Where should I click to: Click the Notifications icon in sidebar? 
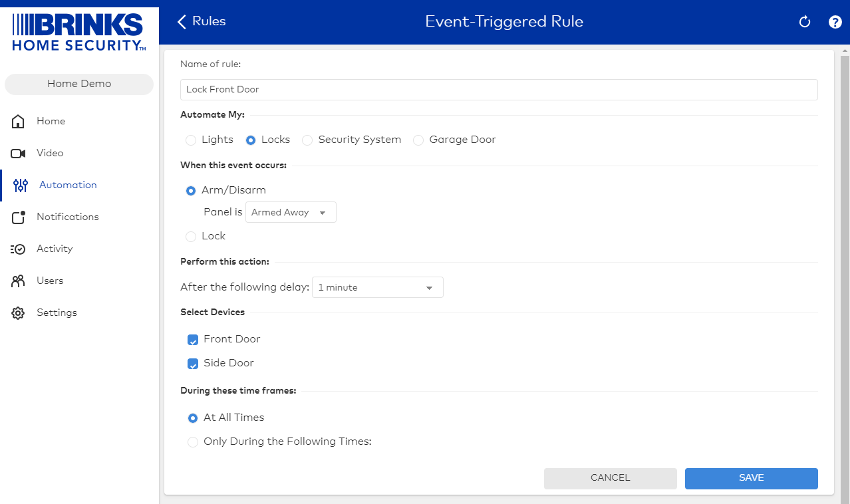pos(19,217)
